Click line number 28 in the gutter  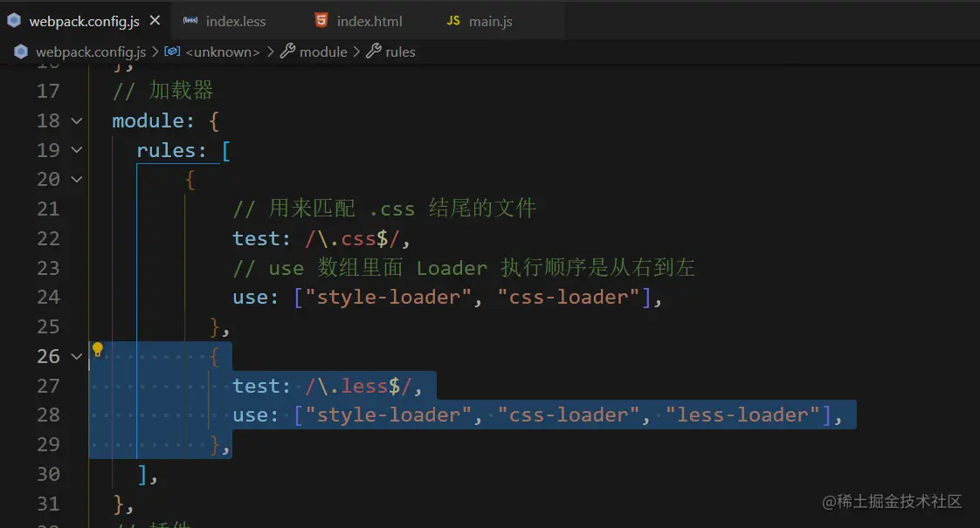point(48,415)
